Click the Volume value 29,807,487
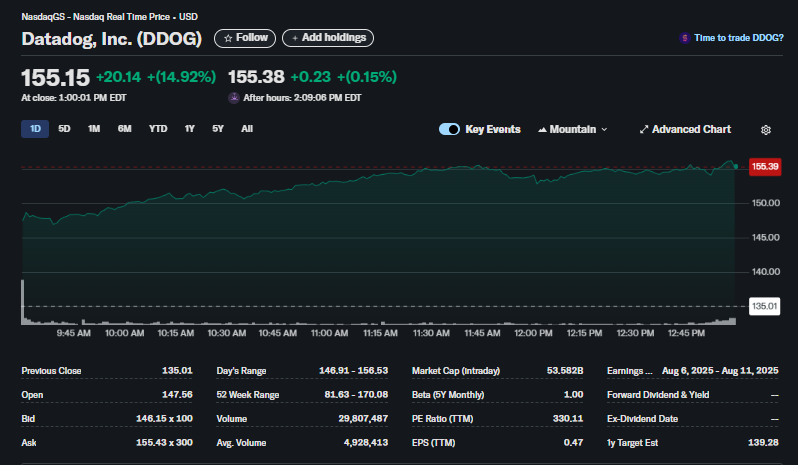 pos(363,419)
